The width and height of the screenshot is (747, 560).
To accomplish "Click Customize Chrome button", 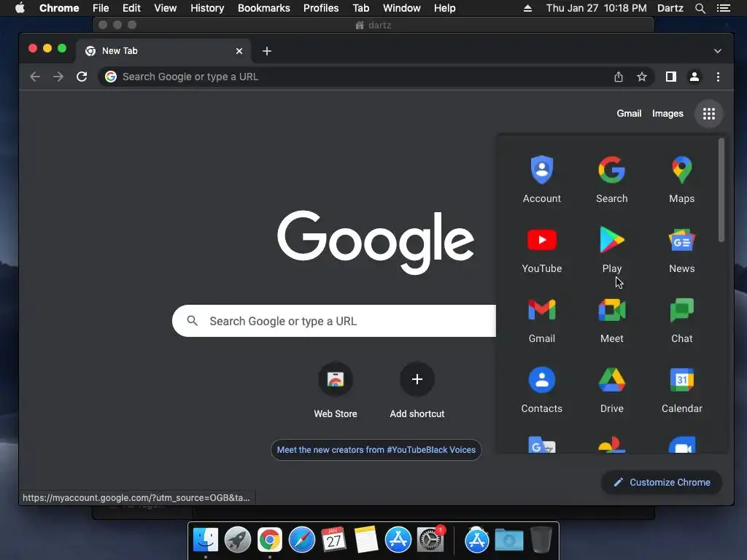I will tap(661, 483).
